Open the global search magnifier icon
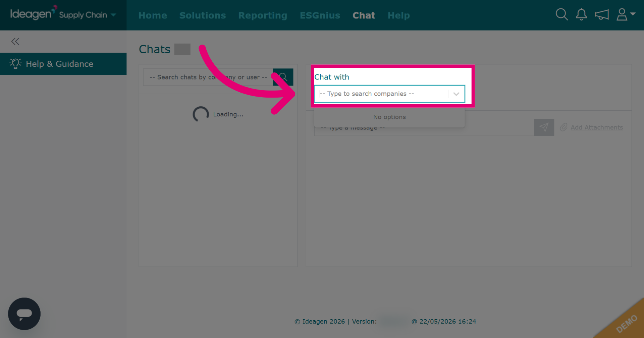This screenshot has width=644, height=338. tap(561, 14)
